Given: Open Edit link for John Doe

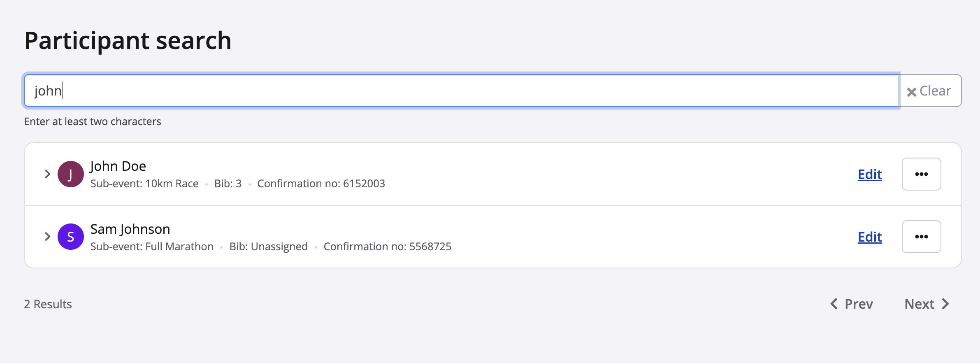Looking at the screenshot, I should click(x=870, y=175).
